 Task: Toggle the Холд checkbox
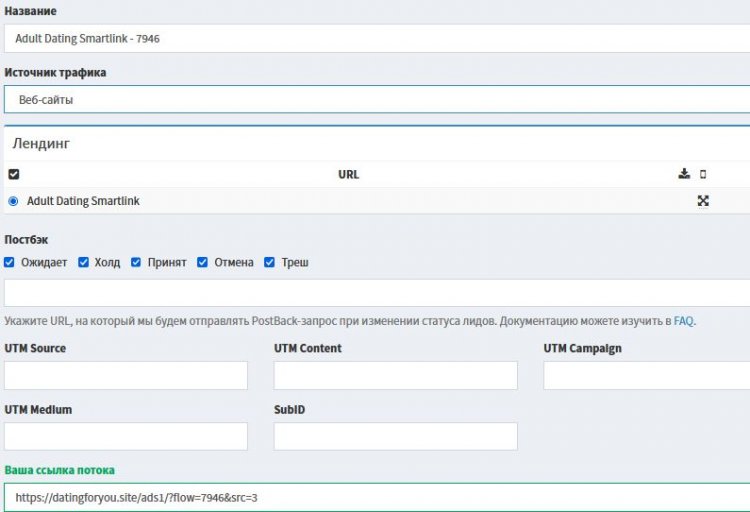[x=84, y=262]
